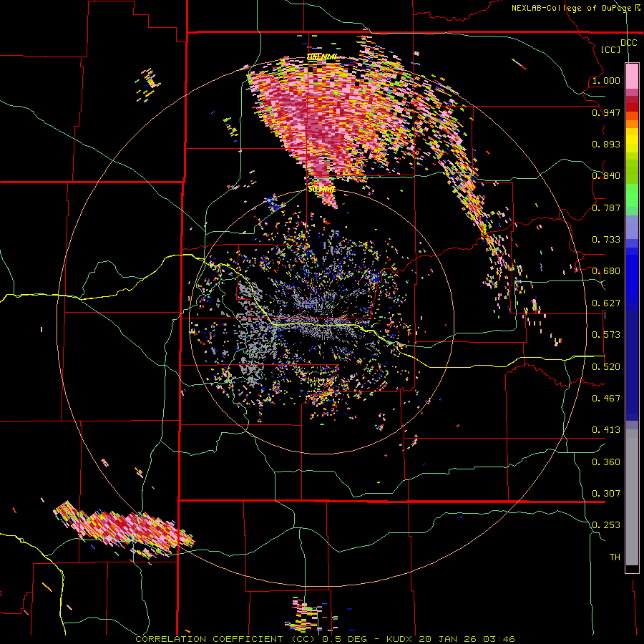The image size is (644, 644).
Task: Select the 0.467 color scale value
Action: click(x=606, y=399)
